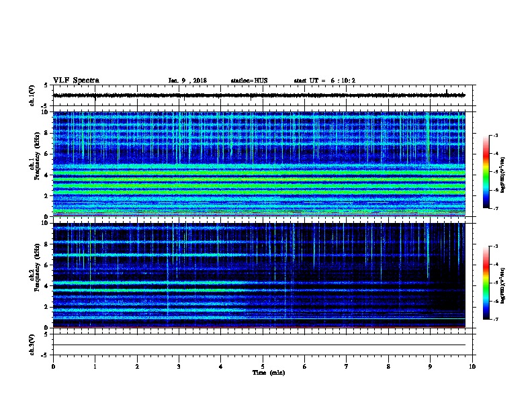
Task: Click time axis tick label "0"
Action: (53, 366)
